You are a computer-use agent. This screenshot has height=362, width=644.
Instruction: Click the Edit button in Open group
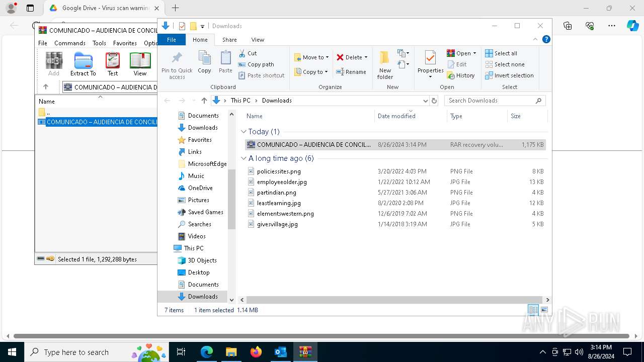(x=457, y=64)
